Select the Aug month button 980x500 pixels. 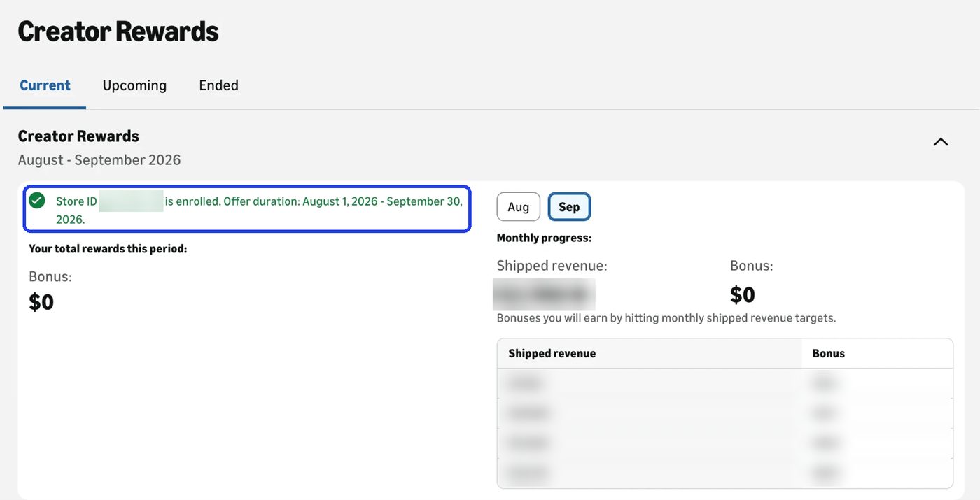click(x=519, y=207)
